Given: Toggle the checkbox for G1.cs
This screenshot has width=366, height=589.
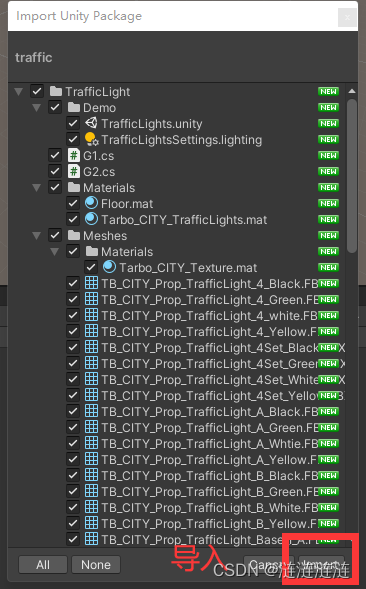Looking at the screenshot, I should pyautogui.click(x=55, y=155).
